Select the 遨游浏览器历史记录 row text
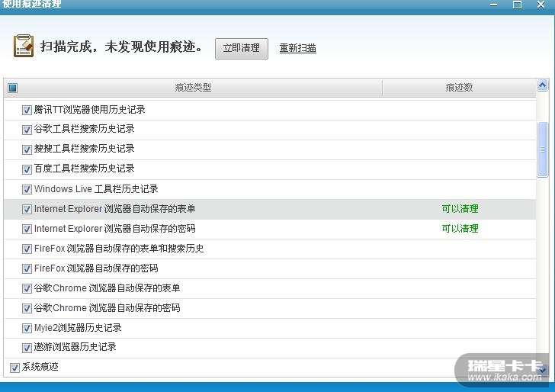 point(75,347)
